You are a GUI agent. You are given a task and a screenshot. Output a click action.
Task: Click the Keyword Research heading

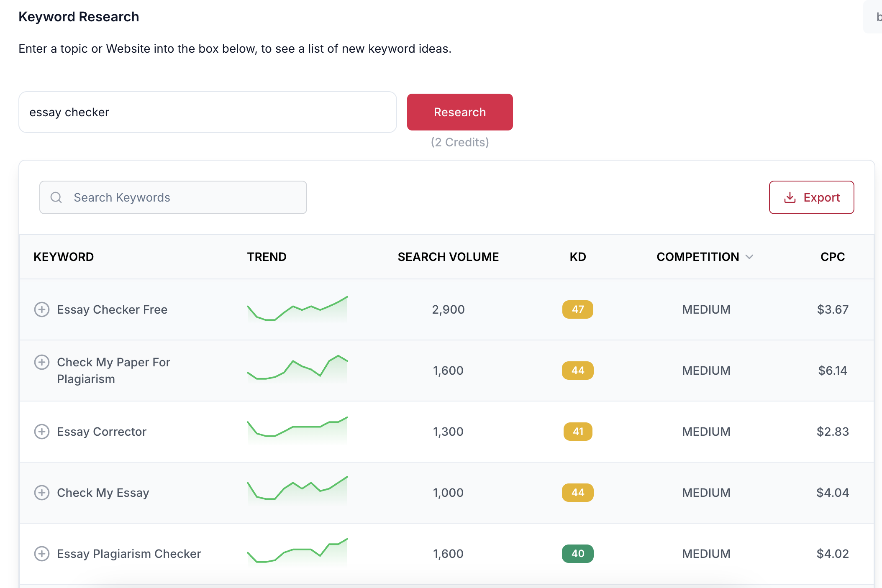(x=79, y=17)
